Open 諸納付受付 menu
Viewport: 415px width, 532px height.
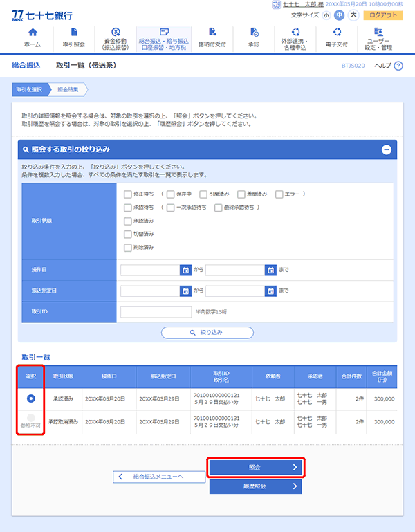coord(212,39)
